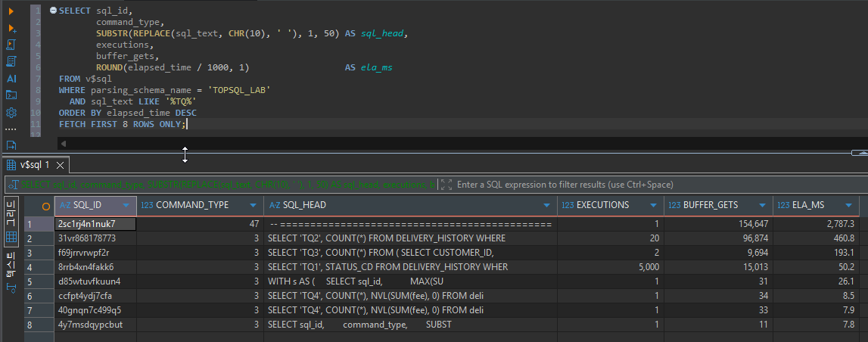The height and width of the screenshot is (342, 868).
Task: Click the sql_head alias in editor
Action: click(384, 34)
